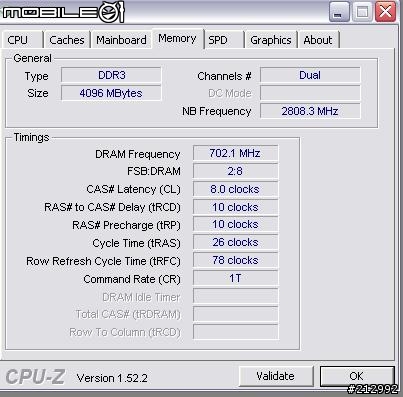Click the Memory tab

pyautogui.click(x=177, y=39)
